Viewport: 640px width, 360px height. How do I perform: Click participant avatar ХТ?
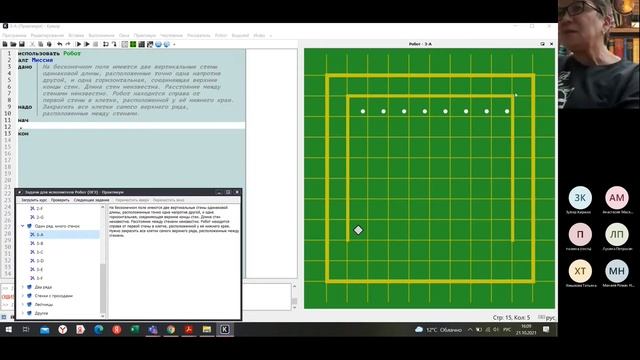tap(580, 271)
